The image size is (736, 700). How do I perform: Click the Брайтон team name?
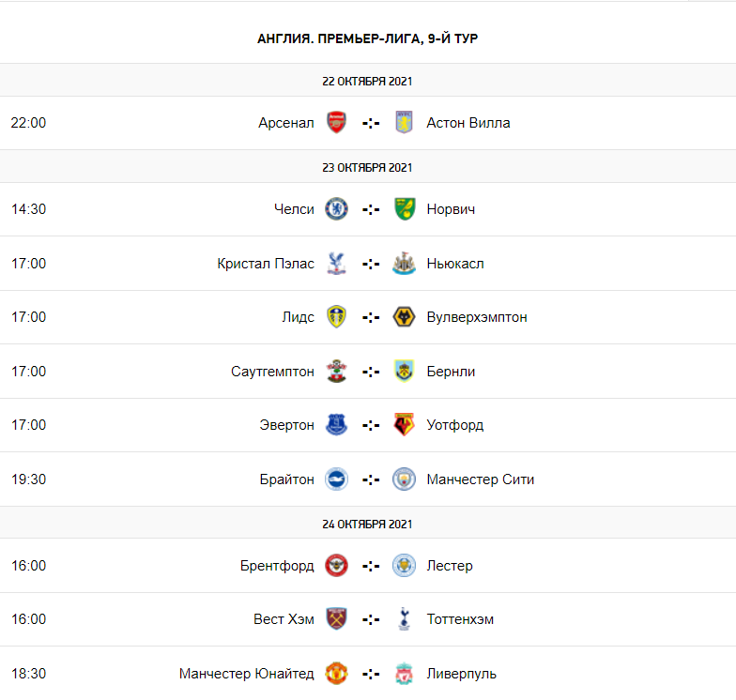pyautogui.click(x=287, y=479)
